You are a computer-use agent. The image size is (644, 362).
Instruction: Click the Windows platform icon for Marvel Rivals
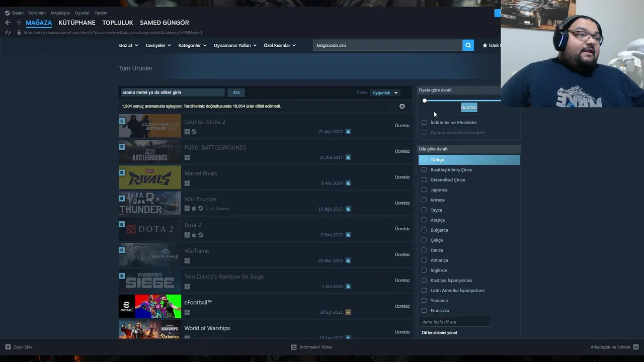coord(187,184)
